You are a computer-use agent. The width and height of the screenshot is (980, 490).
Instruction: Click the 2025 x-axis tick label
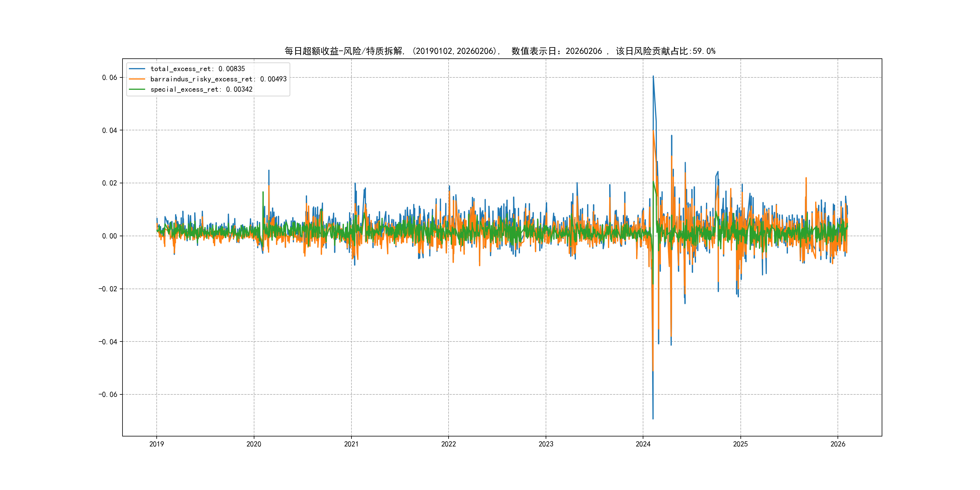(740, 444)
